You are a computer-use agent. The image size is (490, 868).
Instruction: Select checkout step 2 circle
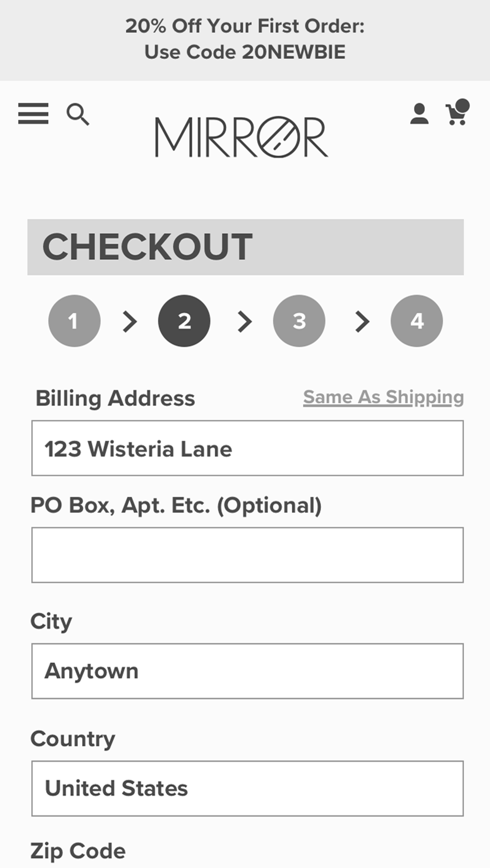(x=184, y=321)
